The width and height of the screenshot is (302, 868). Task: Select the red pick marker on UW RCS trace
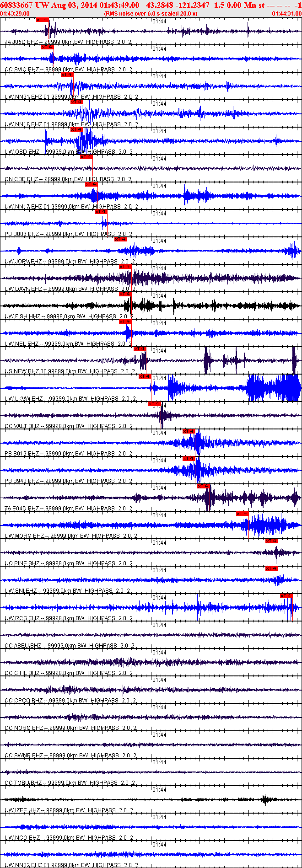pos(286,596)
